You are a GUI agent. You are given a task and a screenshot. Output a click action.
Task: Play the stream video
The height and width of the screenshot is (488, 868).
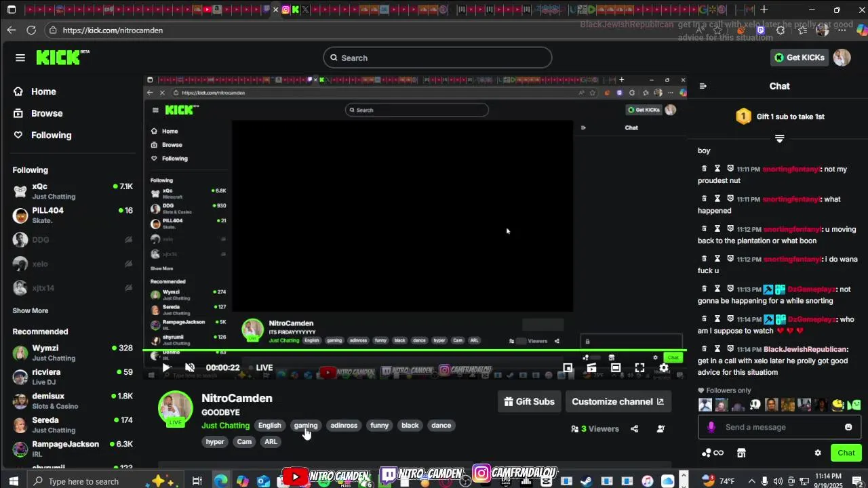pyautogui.click(x=166, y=367)
